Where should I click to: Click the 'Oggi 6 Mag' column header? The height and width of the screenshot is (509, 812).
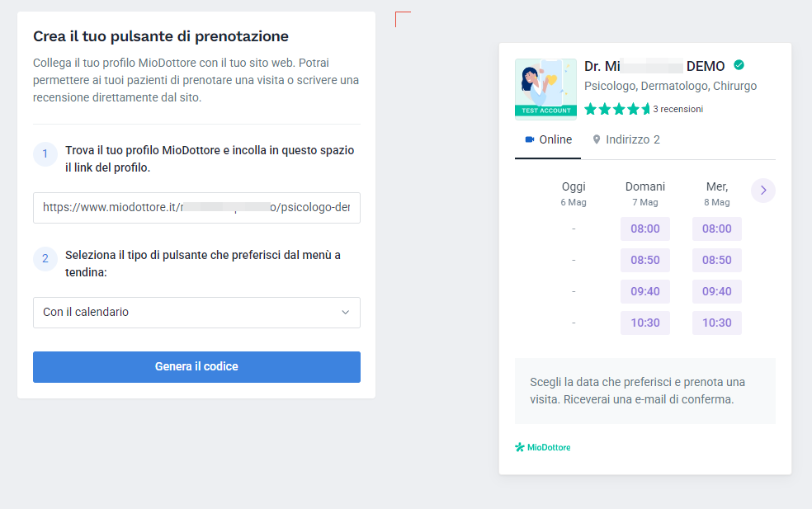coord(574,194)
